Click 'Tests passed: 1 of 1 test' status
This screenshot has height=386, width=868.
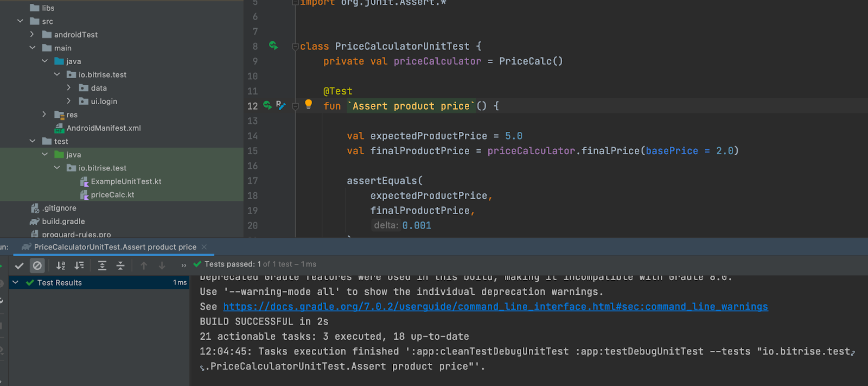pos(260,264)
